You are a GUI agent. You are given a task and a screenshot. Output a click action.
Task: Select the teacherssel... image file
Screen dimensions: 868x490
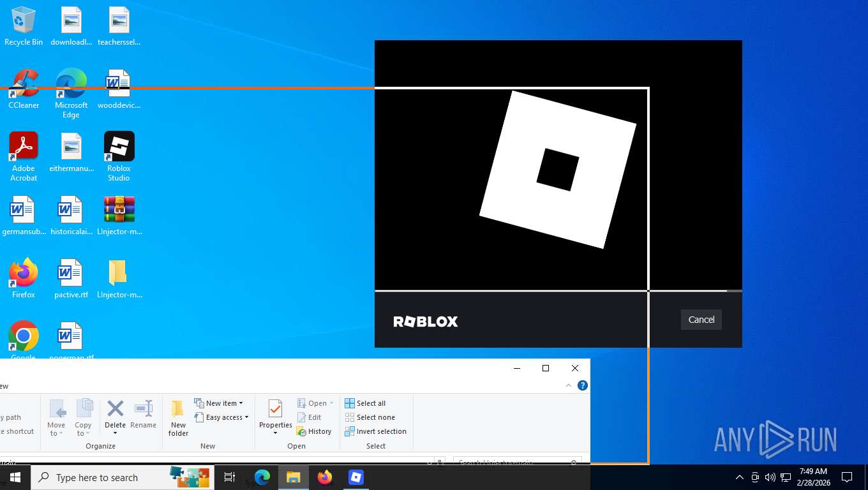[x=119, y=26]
